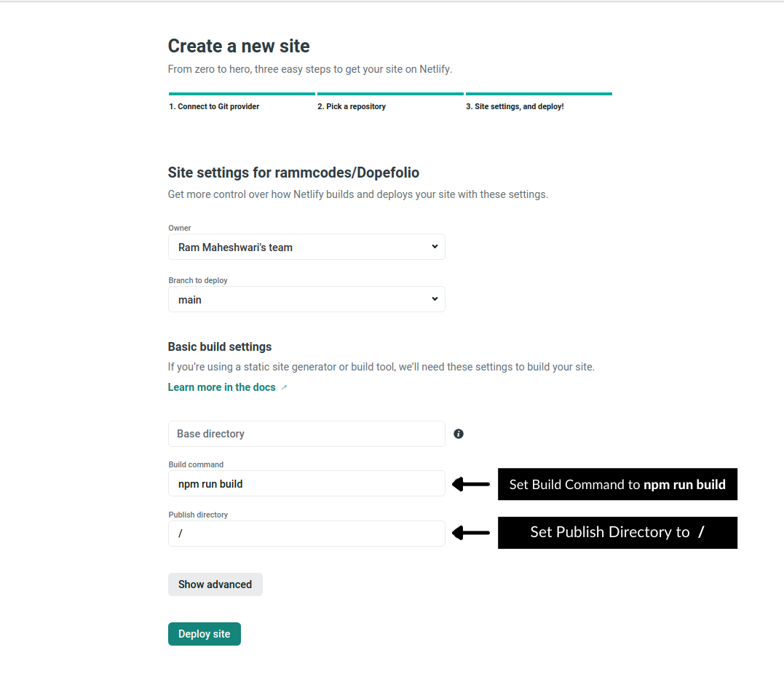Click the Build command input field
Screen dimensions: 784x682
306,483
